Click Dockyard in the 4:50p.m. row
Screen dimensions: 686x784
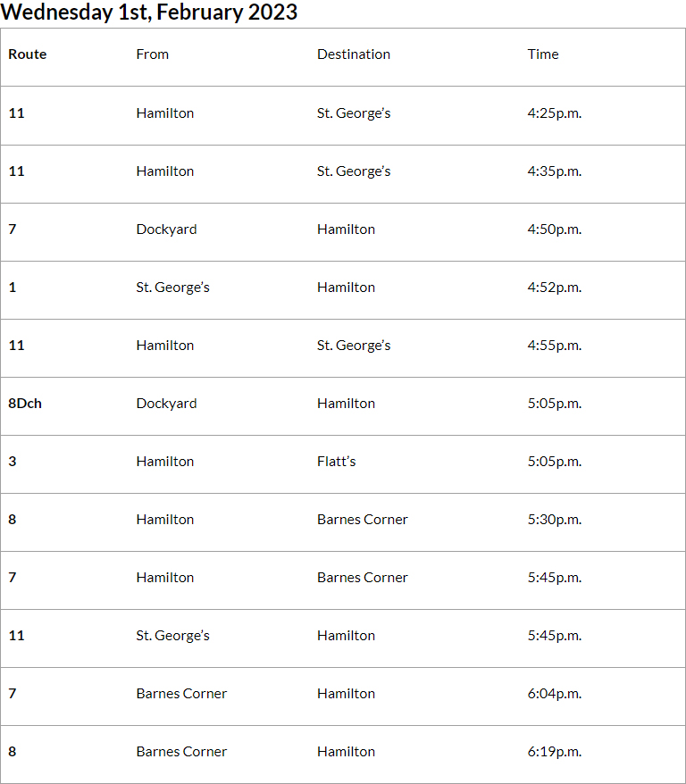tap(167, 229)
